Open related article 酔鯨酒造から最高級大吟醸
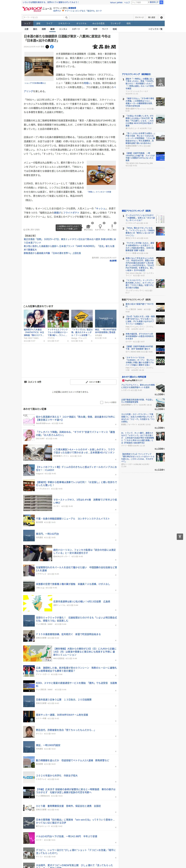The image size is (186, 868). 52,253
